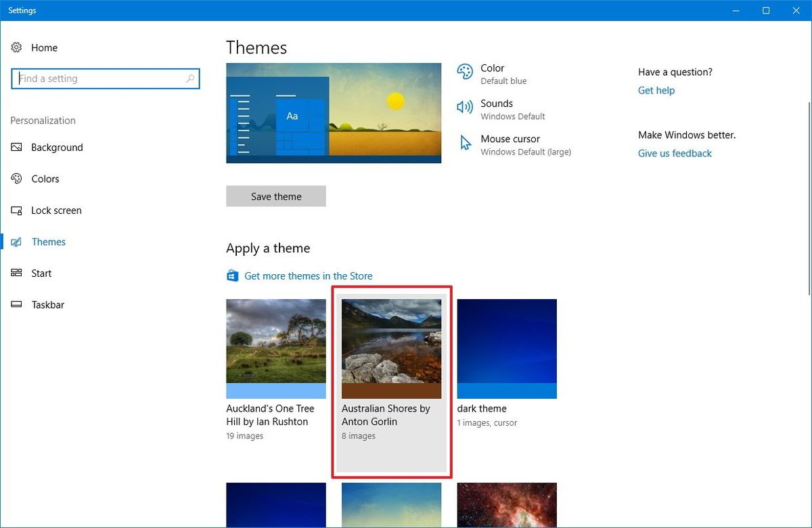Select the Colors sidebar icon
The height and width of the screenshot is (528, 812).
[16, 179]
